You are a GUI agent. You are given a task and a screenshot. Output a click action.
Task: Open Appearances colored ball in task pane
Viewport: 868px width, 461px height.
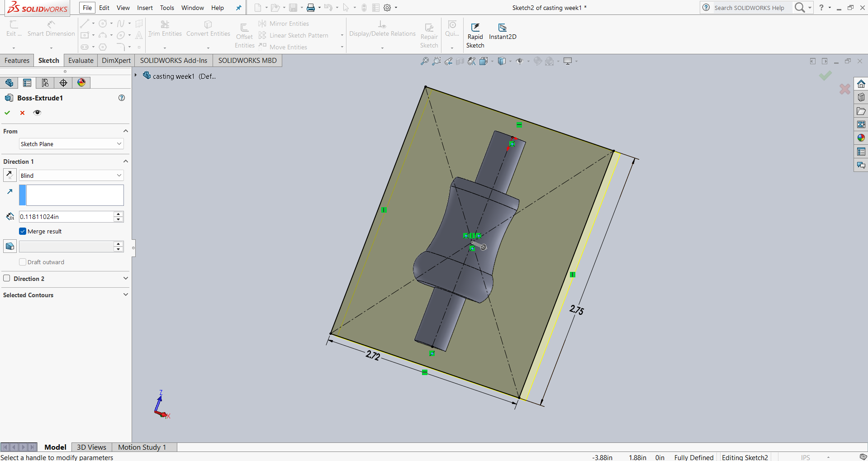coord(861,138)
